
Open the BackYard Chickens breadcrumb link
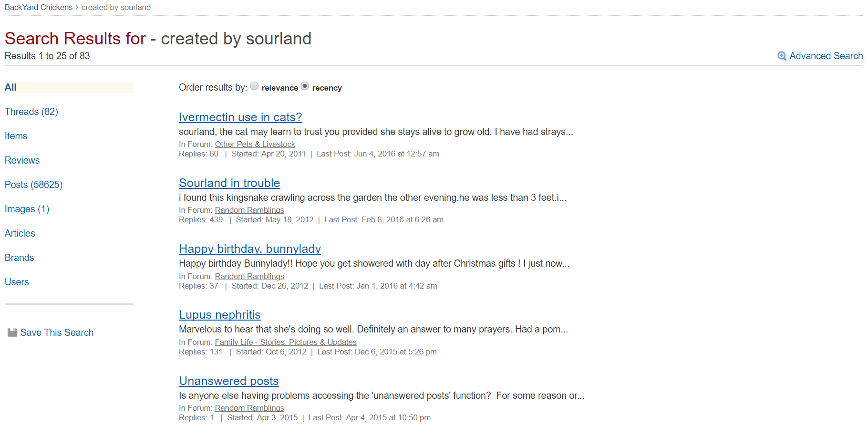(39, 8)
